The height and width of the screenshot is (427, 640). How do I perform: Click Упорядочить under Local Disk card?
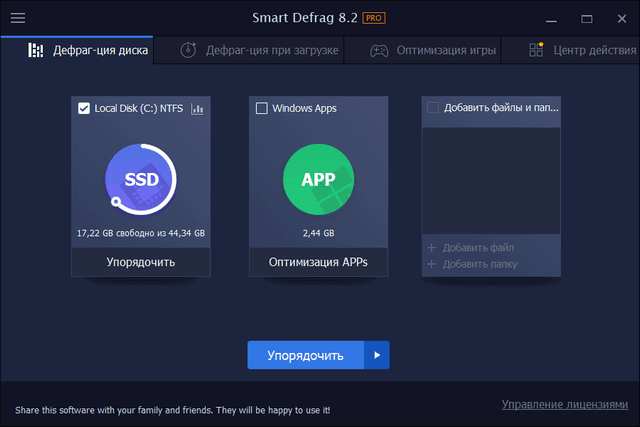[x=141, y=262]
